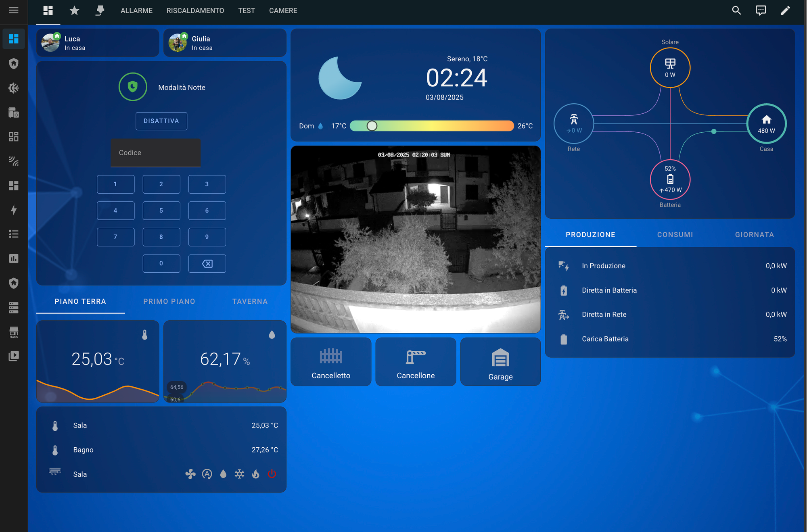Select the PRODUZIONE tab

(x=590, y=235)
